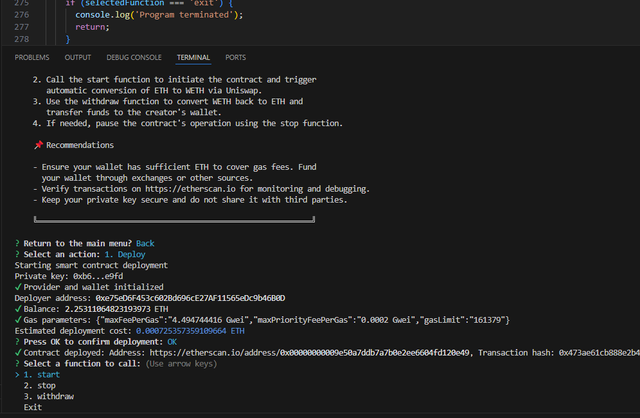This screenshot has width=640, height=418.
Task: Open the PORTS panel tab
Action: pos(236,58)
